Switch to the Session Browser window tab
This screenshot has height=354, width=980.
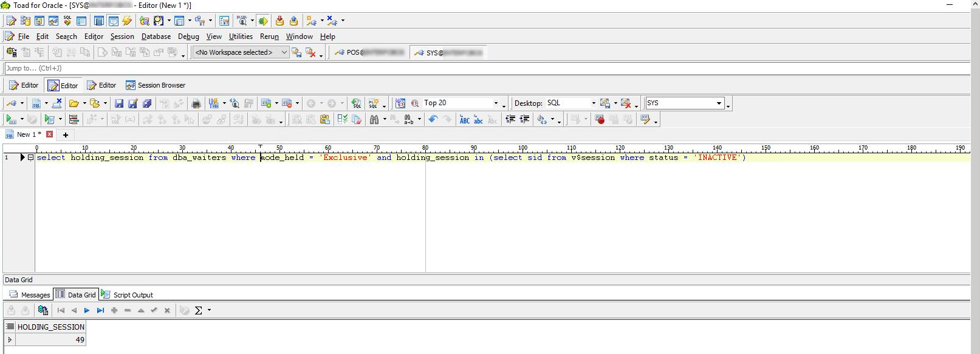pyautogui.click(x=156, y=85)
